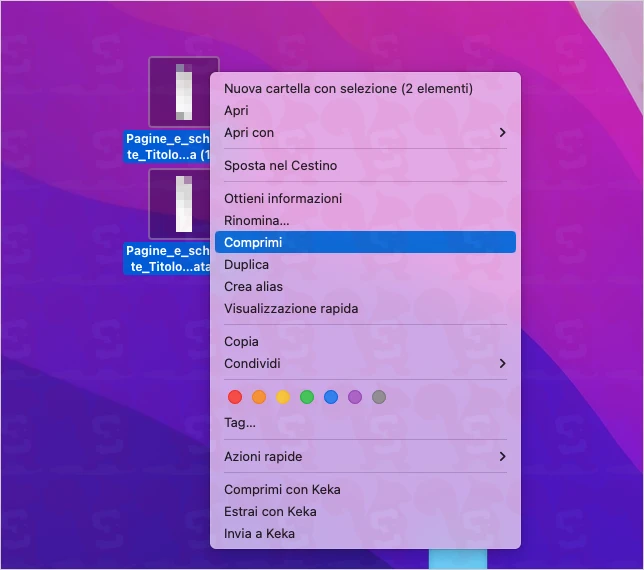Choose the yellow tag dot
Image resolution: width=644 pixels, height=570 pixels.
(283, 397)
